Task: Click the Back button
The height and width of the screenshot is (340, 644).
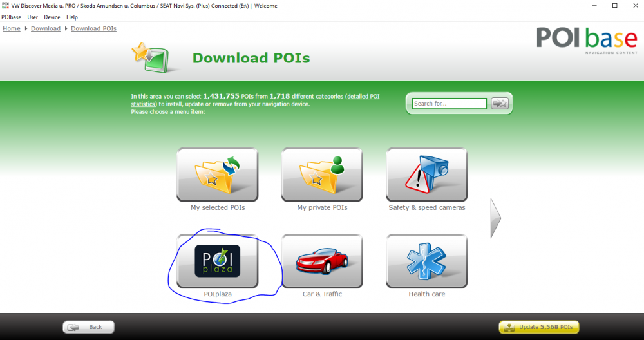Action: pyautogui.click(x=88, y=327)
